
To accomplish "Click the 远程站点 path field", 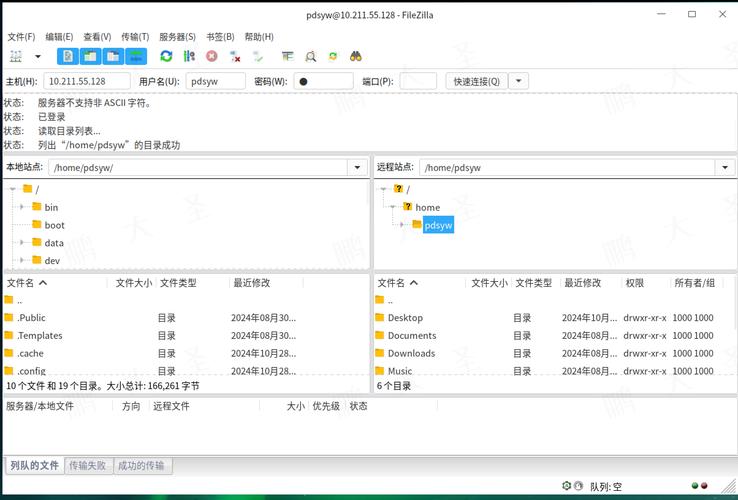I will 567,168.
